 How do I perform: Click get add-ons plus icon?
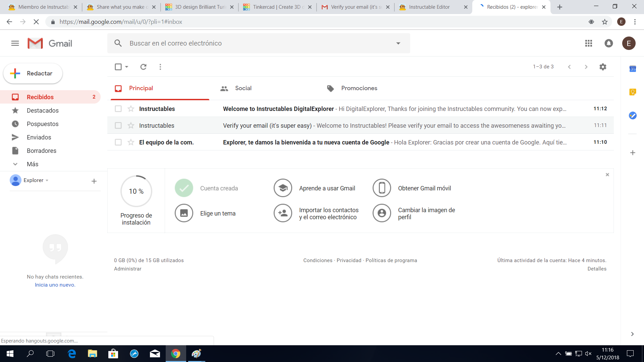tap(633, 153)
